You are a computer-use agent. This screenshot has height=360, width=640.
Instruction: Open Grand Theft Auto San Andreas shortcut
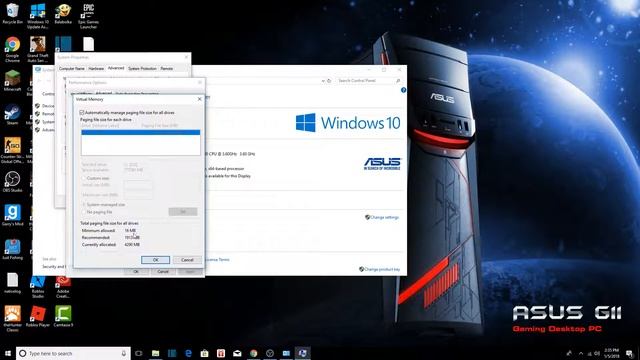click(x=38, y=49)
